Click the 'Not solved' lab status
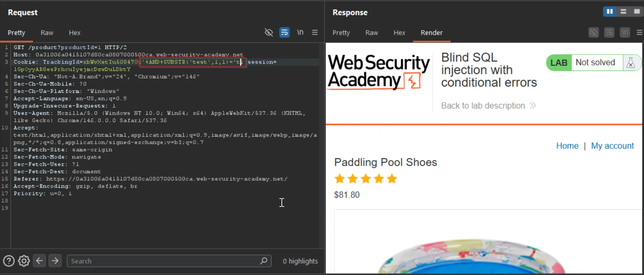This screenshot has width=644, height=275. coord(595,62)
